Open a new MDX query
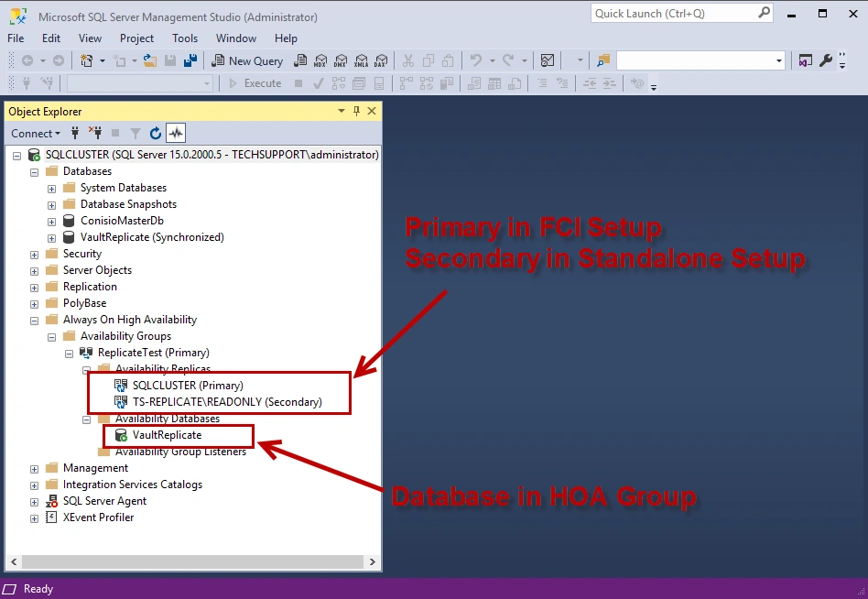The image size is (868, 599). pos(320,60)
